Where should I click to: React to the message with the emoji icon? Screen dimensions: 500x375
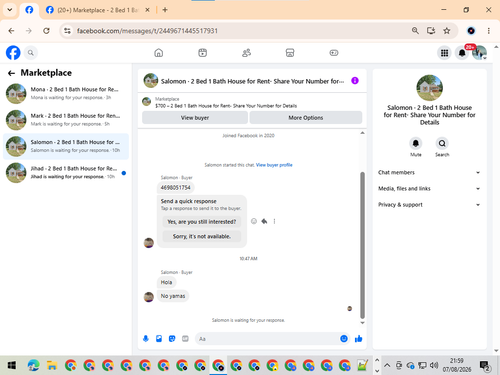coord(254,221)
